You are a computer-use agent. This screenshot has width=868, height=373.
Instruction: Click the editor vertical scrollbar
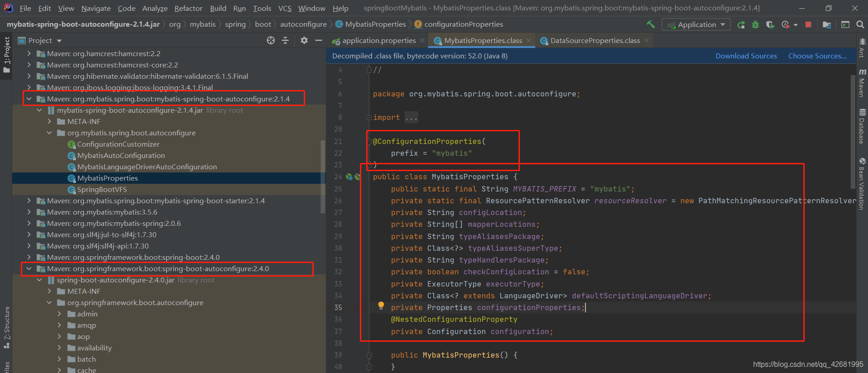tap(853, 131)
